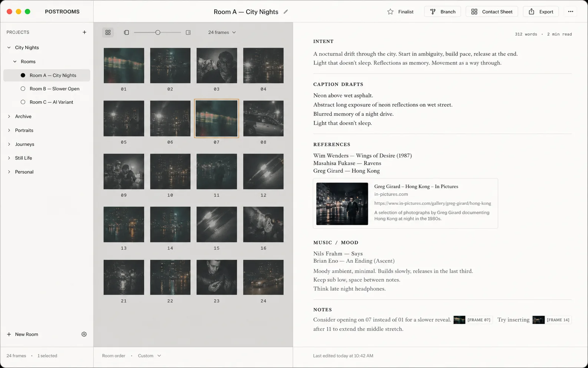Click plus icon beside New Room

(9, 334)
